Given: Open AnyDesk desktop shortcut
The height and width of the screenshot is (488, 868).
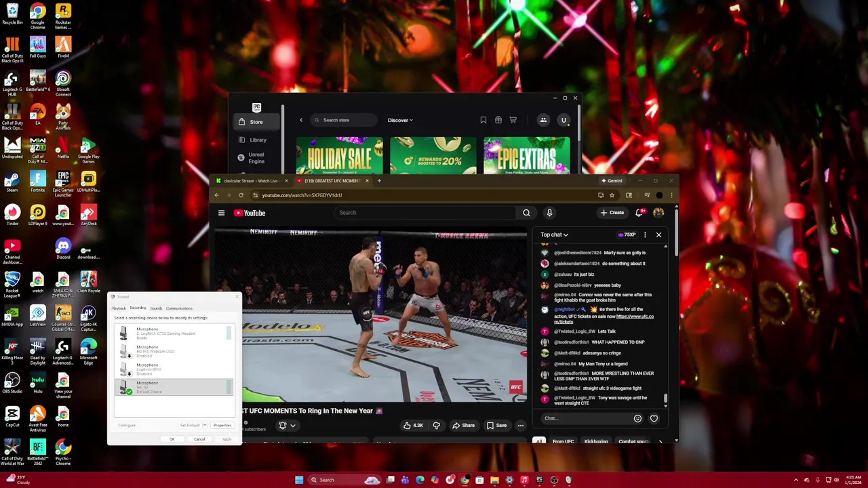Looking at the screenshot, I should (88, 215).
